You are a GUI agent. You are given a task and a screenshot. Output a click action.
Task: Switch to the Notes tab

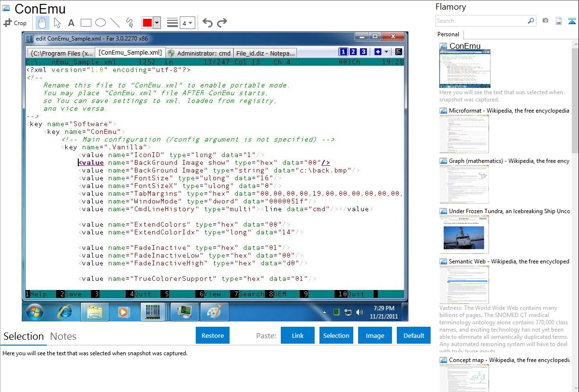[63, 336]
